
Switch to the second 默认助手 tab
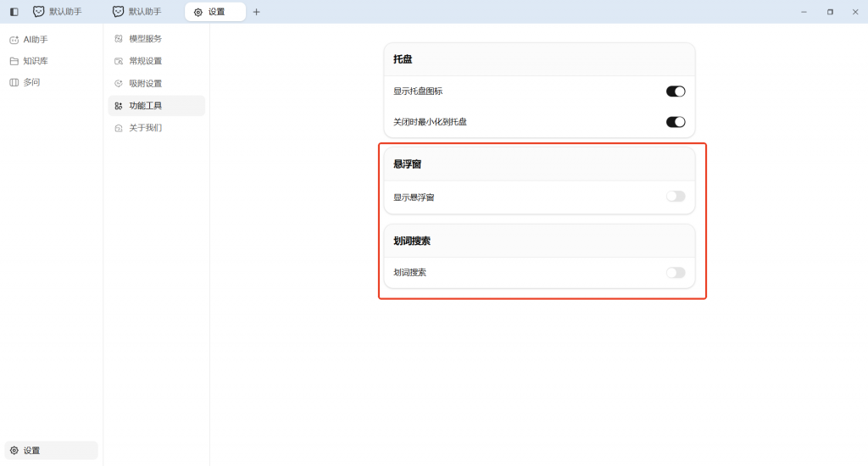pos(137,12)
